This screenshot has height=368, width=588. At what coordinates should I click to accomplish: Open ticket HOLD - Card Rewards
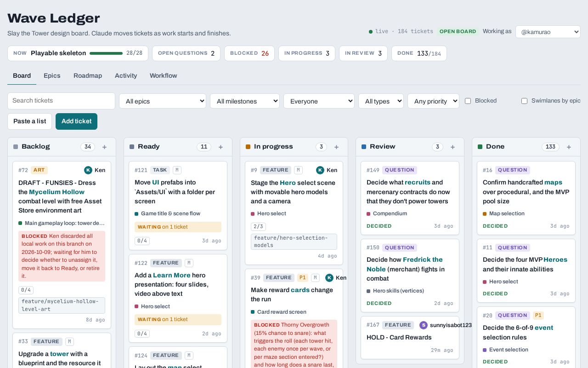pos(399,337)
